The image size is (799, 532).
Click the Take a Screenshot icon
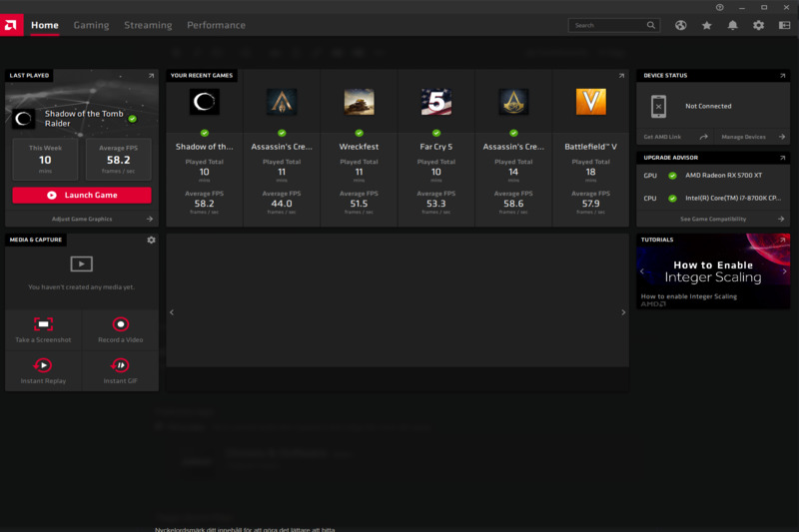[43, 323]
